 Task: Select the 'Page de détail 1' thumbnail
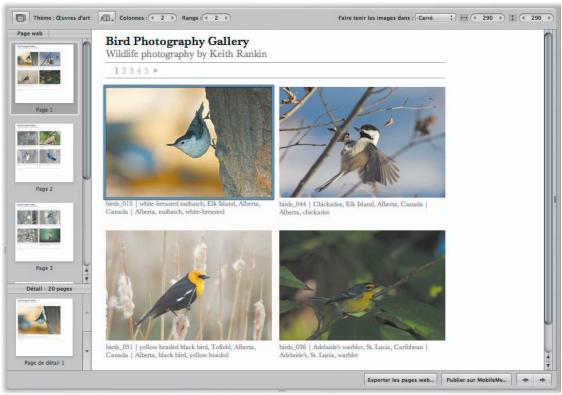[44, 327]
